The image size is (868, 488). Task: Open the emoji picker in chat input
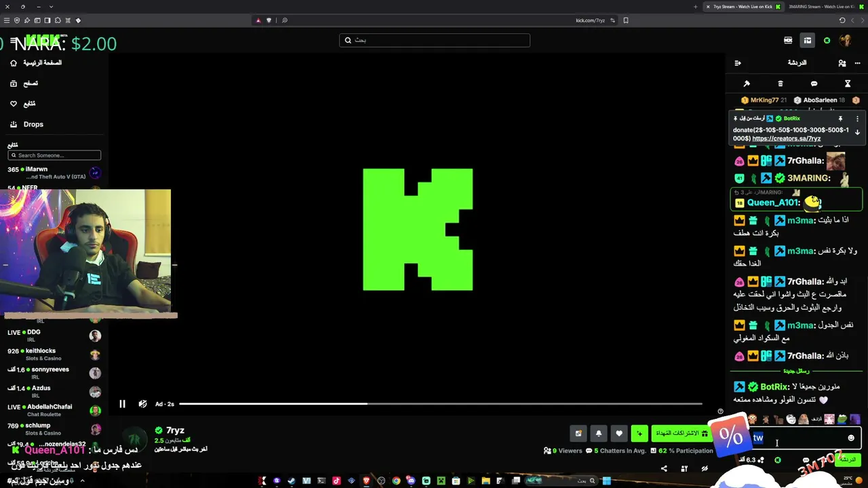point(851,438)
